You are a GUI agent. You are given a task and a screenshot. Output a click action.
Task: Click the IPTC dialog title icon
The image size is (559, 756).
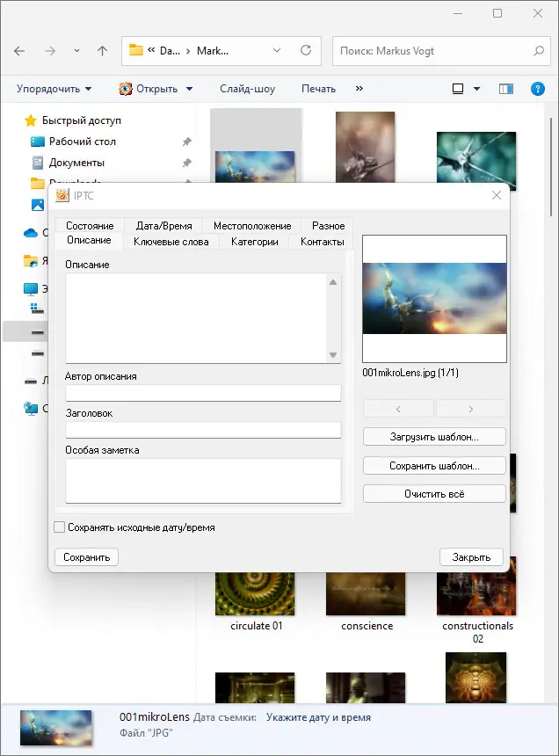(x=62, y=195)
